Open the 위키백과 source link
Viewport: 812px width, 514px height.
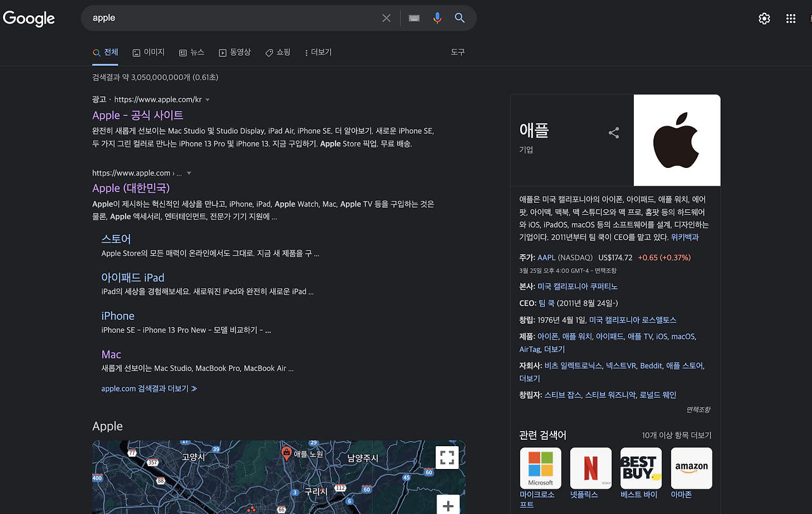(685, 237)
